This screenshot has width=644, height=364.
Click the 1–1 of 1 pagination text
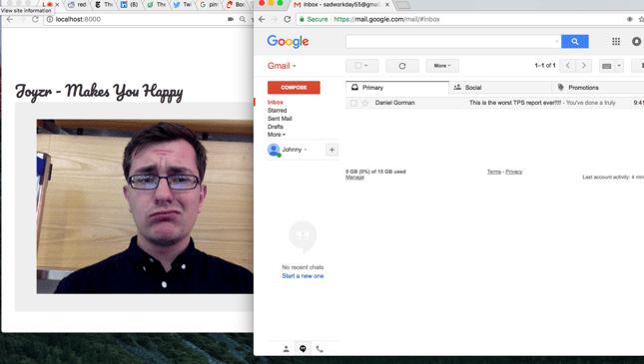545,66
